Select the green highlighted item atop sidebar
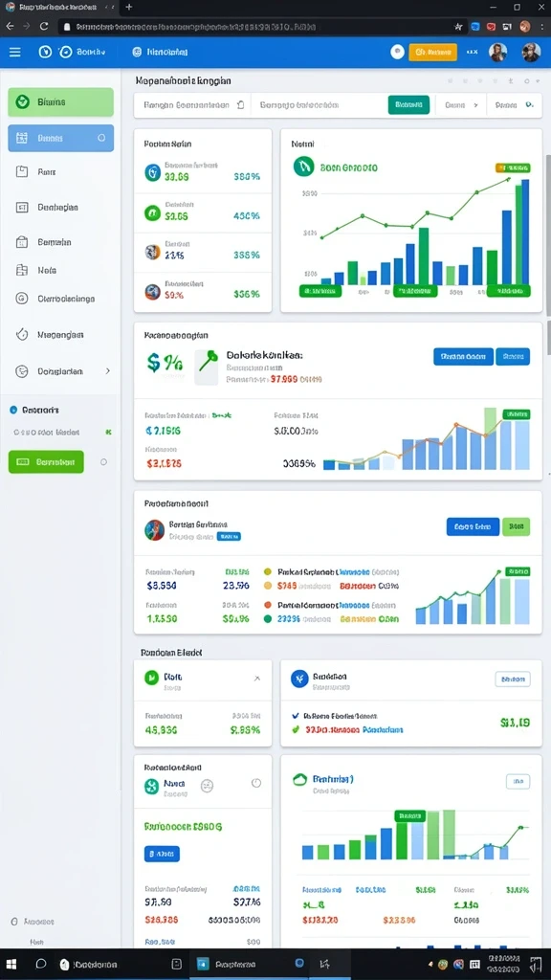This screenshot has width=551, height=980. click(x=60, y=101)
